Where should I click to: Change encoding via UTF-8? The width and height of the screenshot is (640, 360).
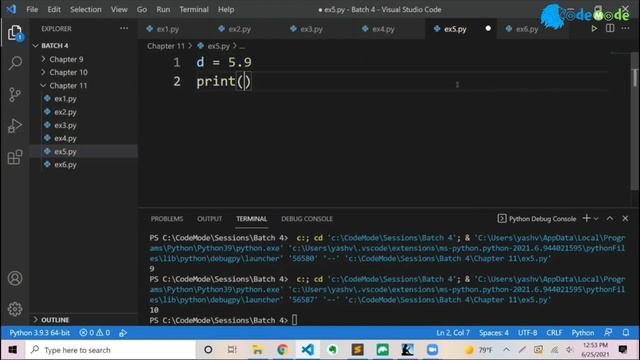click(x=527, y=333)
